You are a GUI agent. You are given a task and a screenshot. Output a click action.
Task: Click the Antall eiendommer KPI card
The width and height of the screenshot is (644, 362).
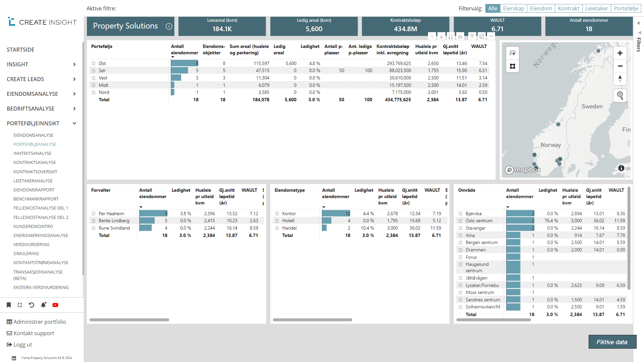[589, 26]
